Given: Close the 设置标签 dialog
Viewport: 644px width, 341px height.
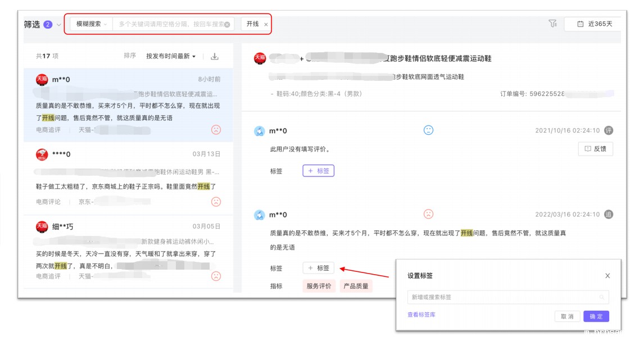Looking at the screenshot, I should tap(607, 276).
